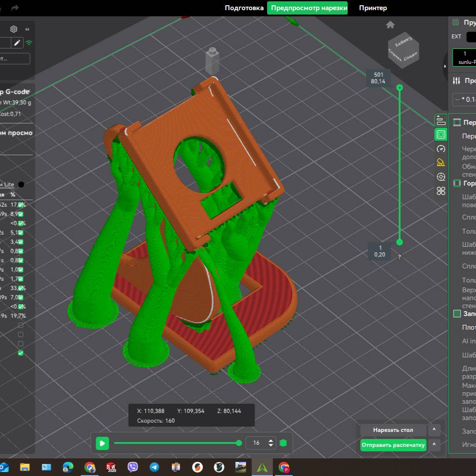Select the strength settings tab icon
This screenshot has width=476, height=476.
441,134
